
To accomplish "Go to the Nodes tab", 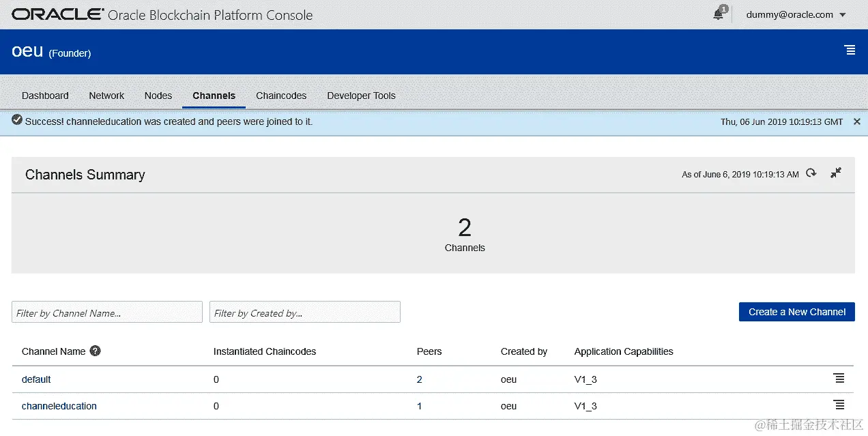I will 158,96.
